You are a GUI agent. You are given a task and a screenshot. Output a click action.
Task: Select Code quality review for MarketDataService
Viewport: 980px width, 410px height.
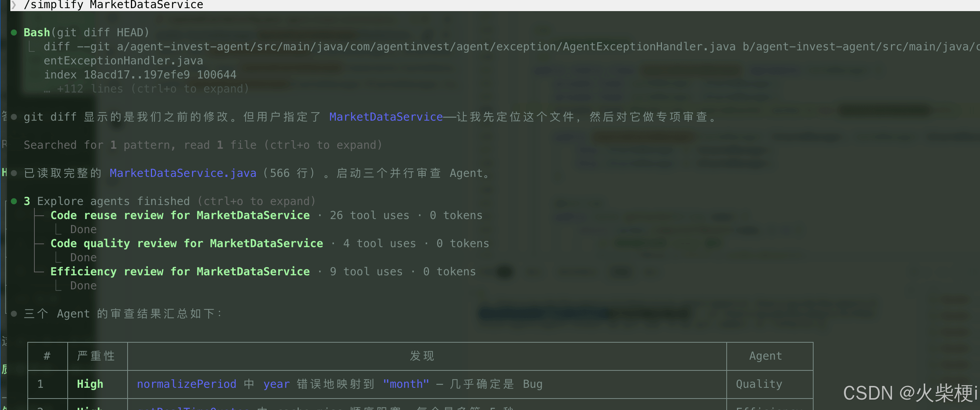click(x=187, y=243)
